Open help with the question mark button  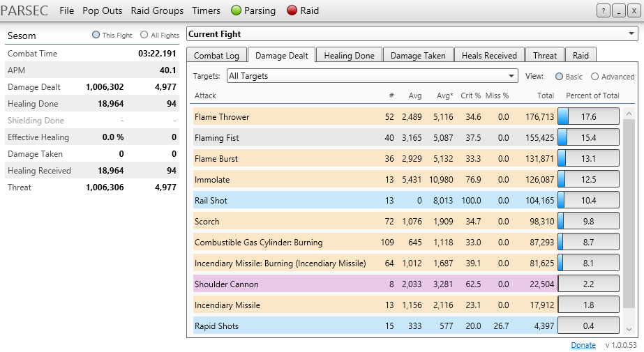[603, 11]
